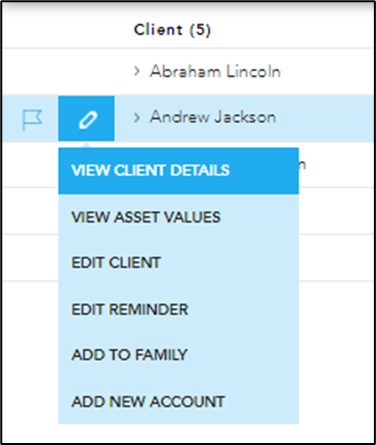This screenshot has height=445, width=376.
Task: Click the highlighted row area right of Andrew Jackson
Action: click(325, 118)
